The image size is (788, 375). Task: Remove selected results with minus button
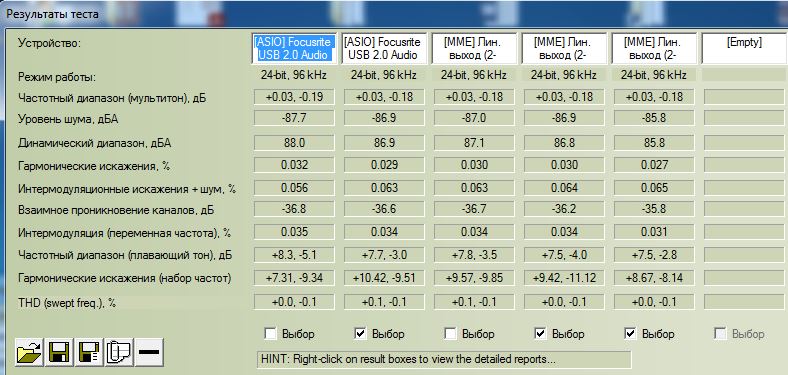(x=149, y=352)
